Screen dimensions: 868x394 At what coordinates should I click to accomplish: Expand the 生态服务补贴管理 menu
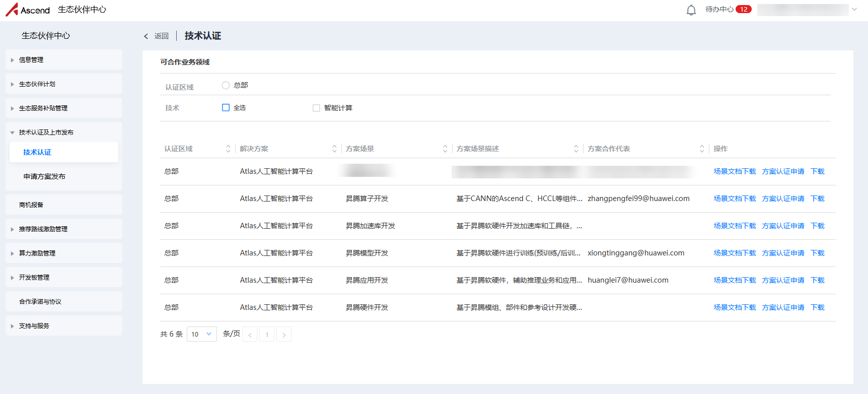[64, 108]
